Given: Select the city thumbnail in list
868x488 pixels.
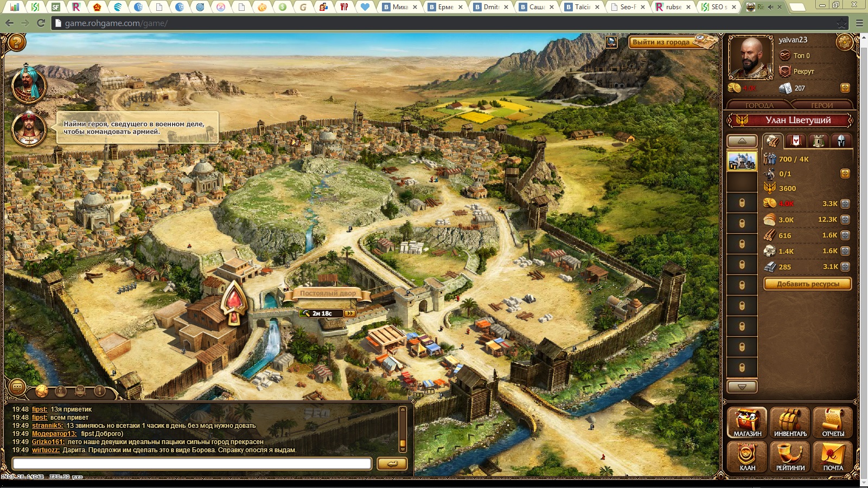Looking at the screenshot, I should [x=742, y=161].
